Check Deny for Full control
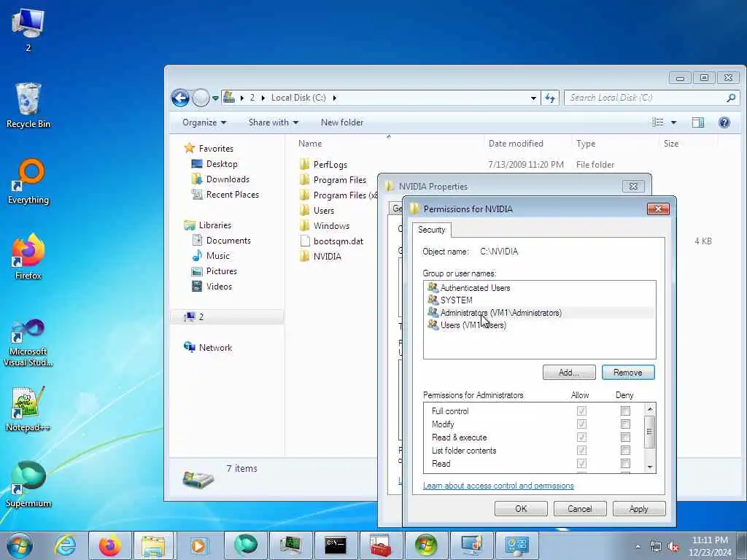The image size is (747, 560). (625, 411)
